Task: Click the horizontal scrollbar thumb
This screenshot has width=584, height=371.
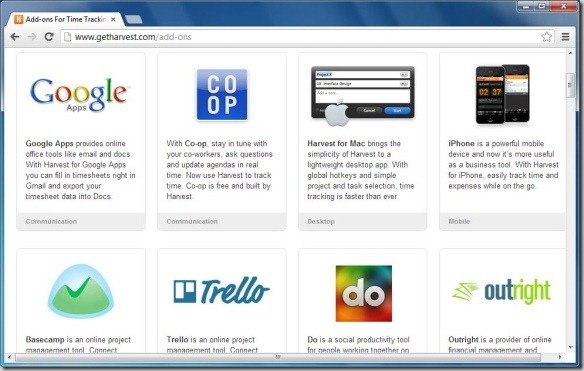Action: click(x=278, y=357)
